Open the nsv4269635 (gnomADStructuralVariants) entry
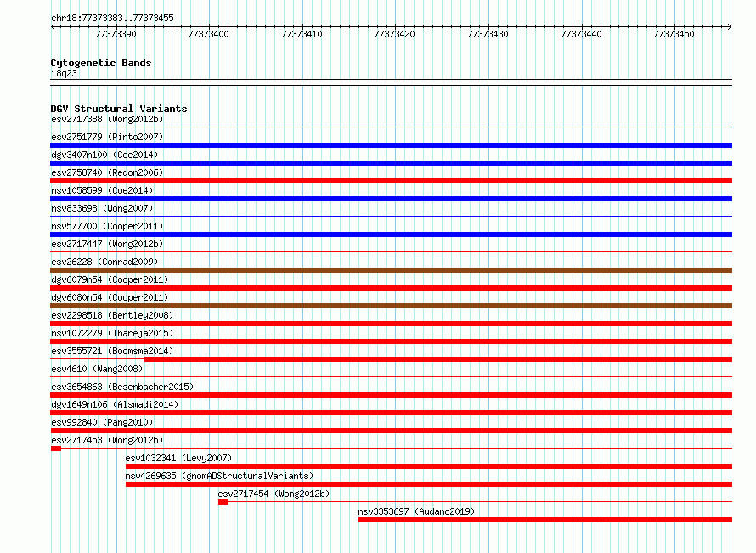The width and height of the screenshot is (756, 553). (x=219, y=476)
